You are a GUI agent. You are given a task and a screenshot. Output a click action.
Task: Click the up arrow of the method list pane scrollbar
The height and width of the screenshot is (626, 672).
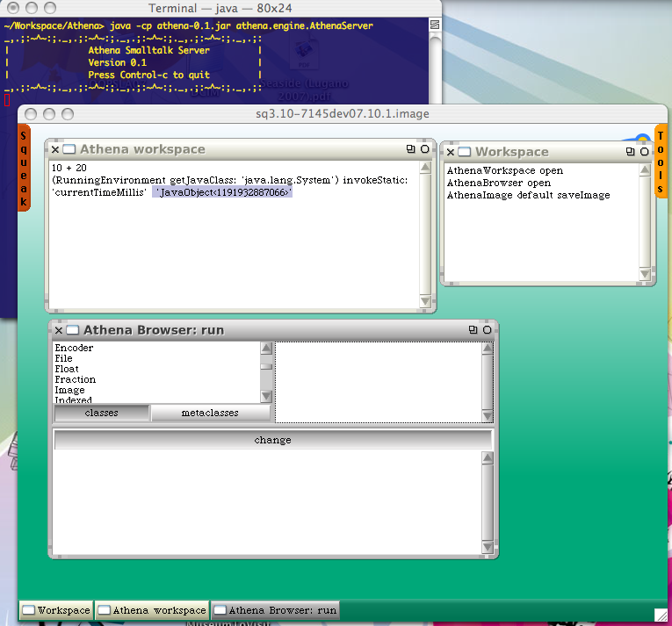[x=488, y=349]
